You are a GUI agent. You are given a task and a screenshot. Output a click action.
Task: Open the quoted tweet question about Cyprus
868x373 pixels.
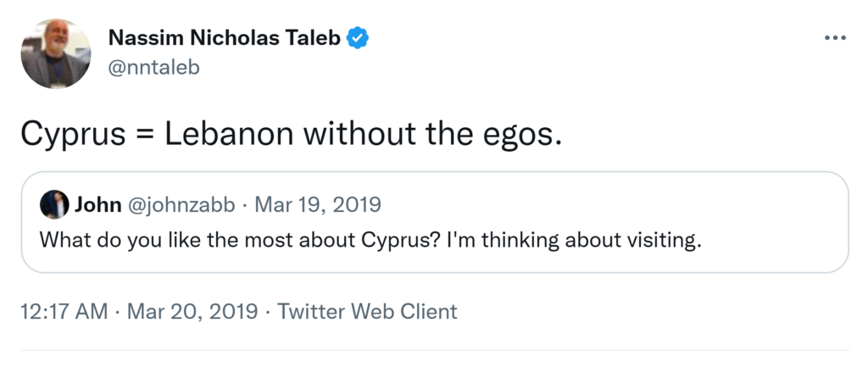[370, 239]
